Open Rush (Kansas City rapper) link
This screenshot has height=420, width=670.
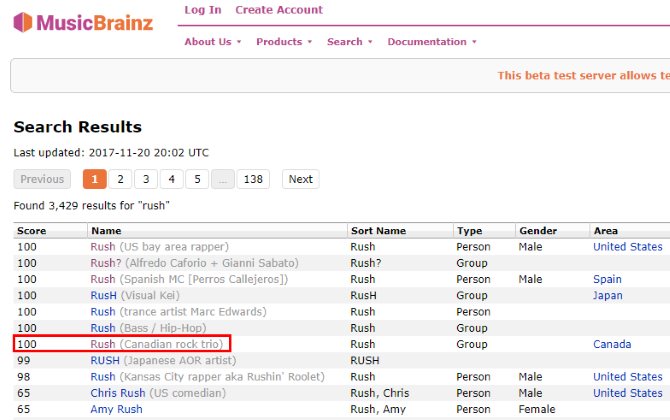[x=103, y=377]
